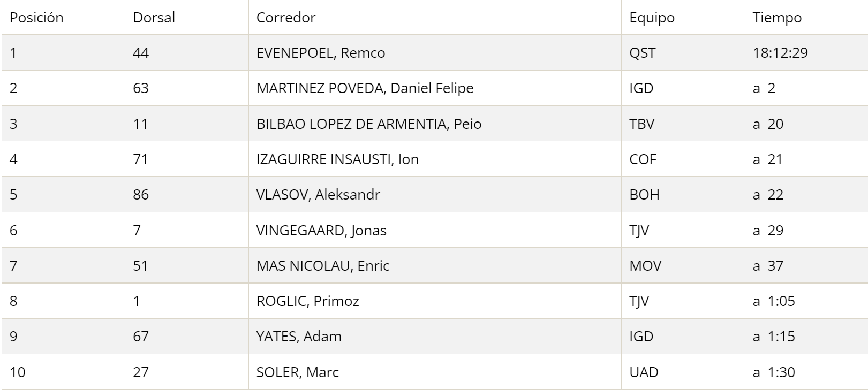Screen dimensions: 868x390
Task: Click team code QST
Action: click(642, 53)
